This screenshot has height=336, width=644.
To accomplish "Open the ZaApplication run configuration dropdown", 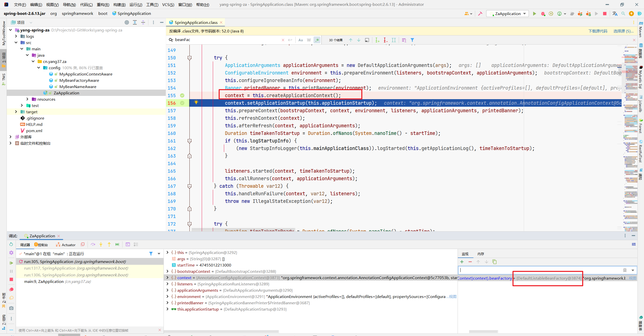I will pos(508,14).
